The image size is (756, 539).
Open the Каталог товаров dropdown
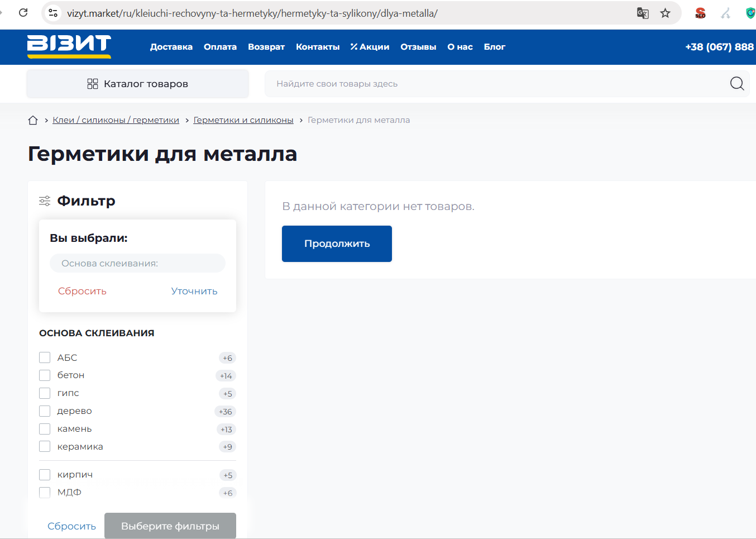[137, 84]
